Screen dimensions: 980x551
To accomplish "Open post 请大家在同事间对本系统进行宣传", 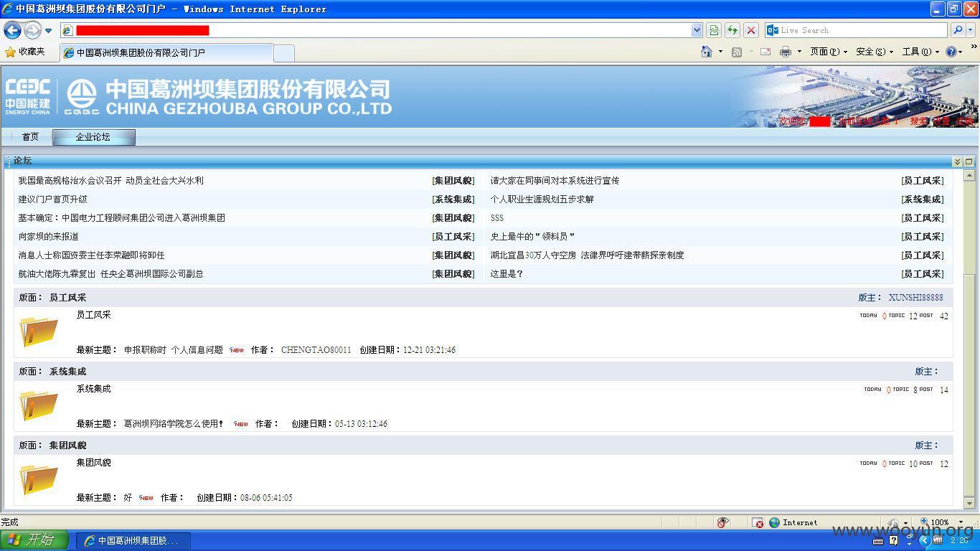I will tap(555, 181).
